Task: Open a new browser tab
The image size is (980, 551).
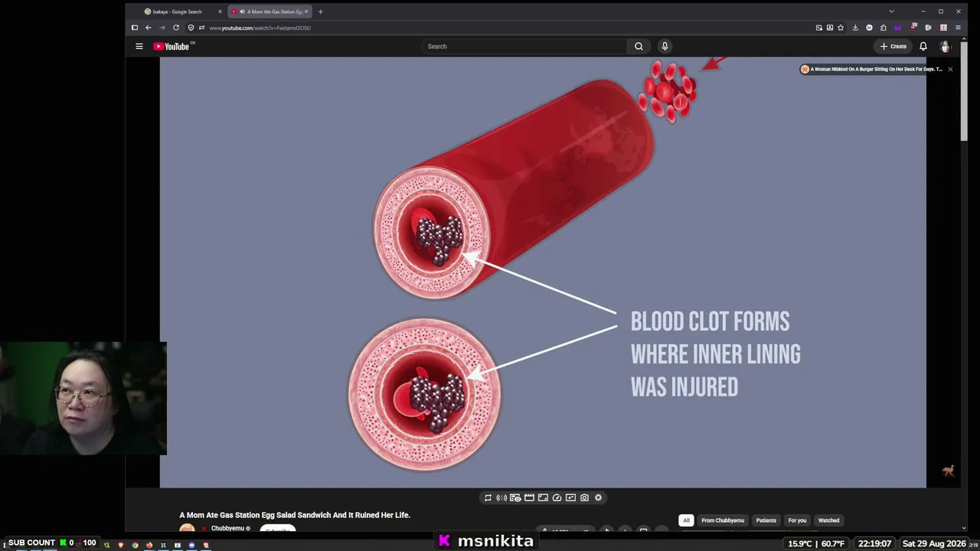Action: click(x=321, y=11)
